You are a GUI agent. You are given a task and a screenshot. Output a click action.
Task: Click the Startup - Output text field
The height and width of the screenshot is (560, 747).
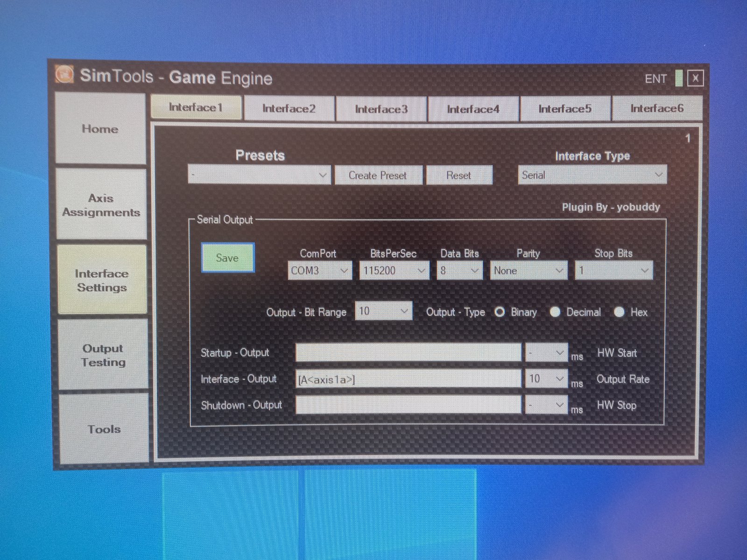408,352
